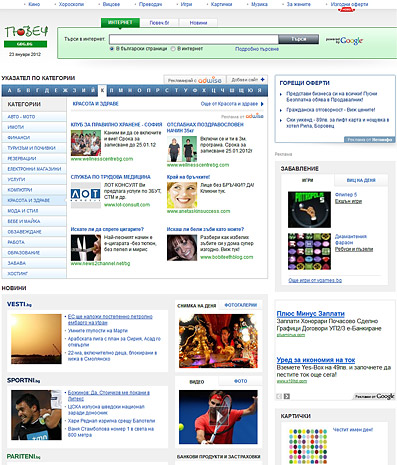Open the Подробно търсене link
The height and width of the screenshot is (465, 397).
[257, 49]
